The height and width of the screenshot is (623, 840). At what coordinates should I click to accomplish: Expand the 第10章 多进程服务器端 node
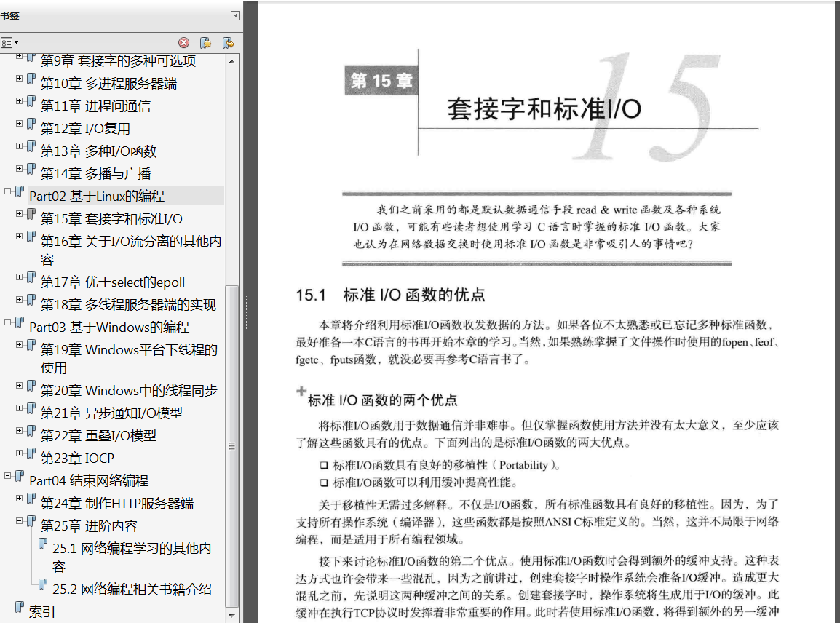tap(19, 78)
